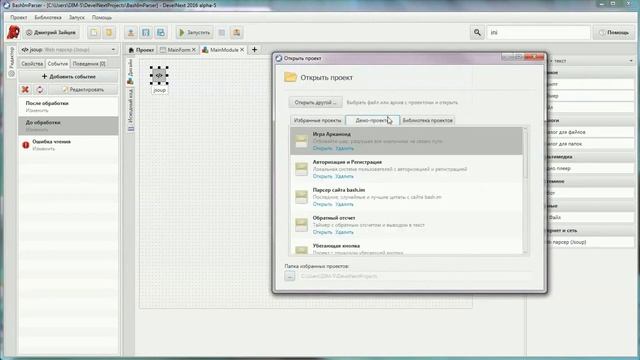Expand the текст dropdown in the right panel
The height and width of the screenshot is (360, 640).
point(631,61)
